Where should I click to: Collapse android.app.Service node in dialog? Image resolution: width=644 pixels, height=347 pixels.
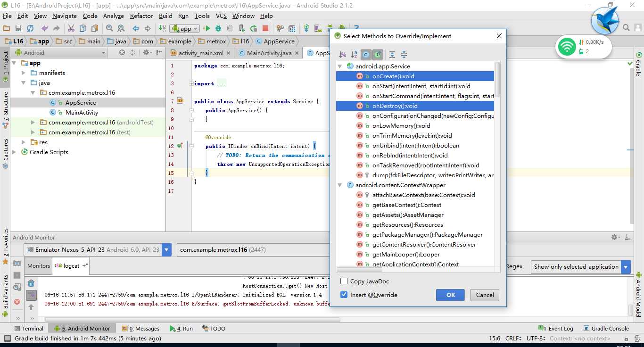340,66
